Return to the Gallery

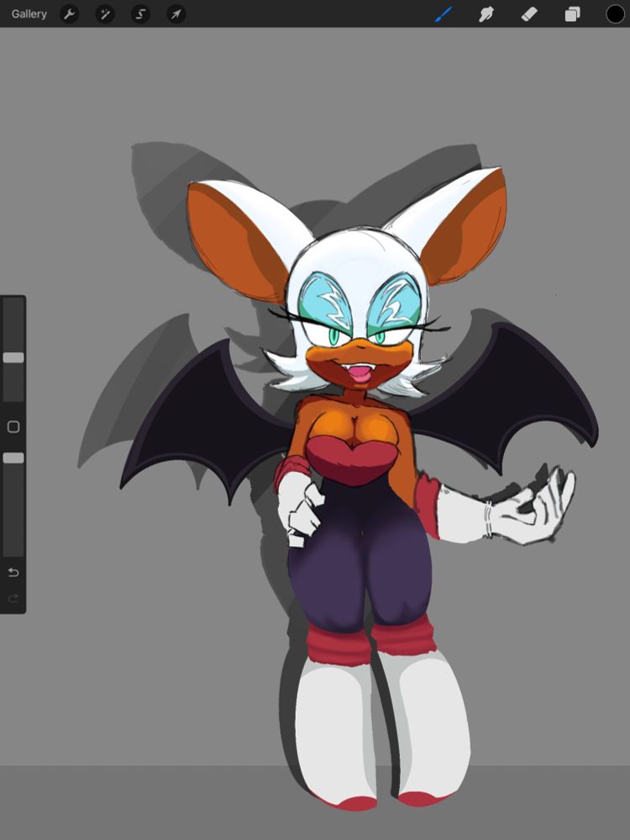pos(29,14)
